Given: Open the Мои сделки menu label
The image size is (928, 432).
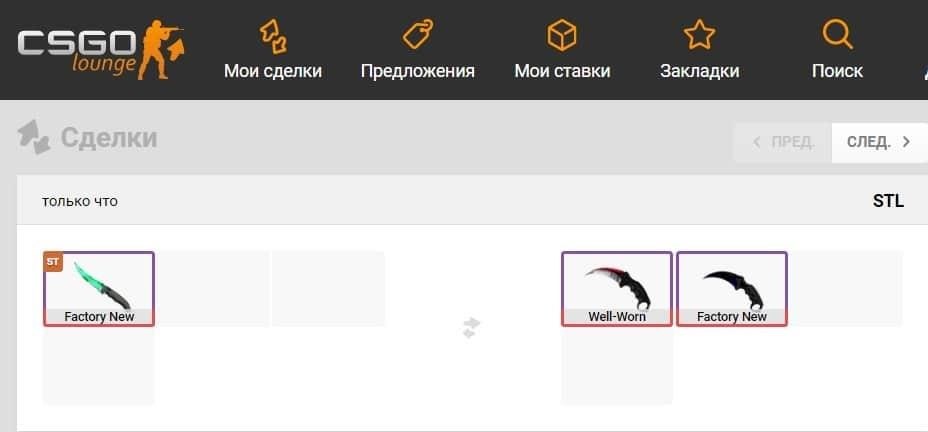Looking at the screenshot, I should 273,72.
